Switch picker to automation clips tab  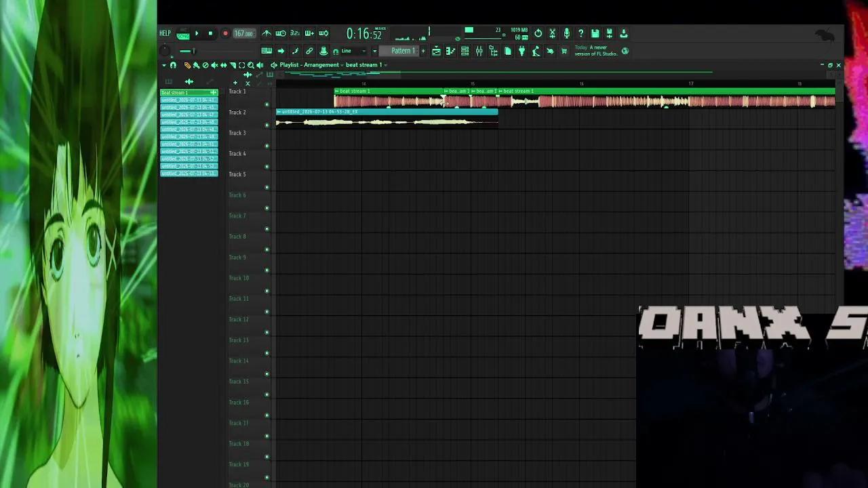tap(210, 81)
